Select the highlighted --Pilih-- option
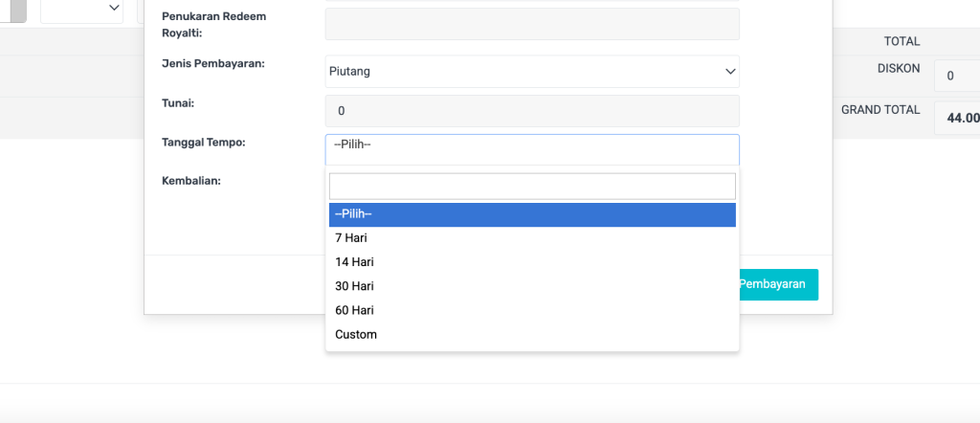The width and height of the screenshot is (980, 423). click(x=532, y=214)
